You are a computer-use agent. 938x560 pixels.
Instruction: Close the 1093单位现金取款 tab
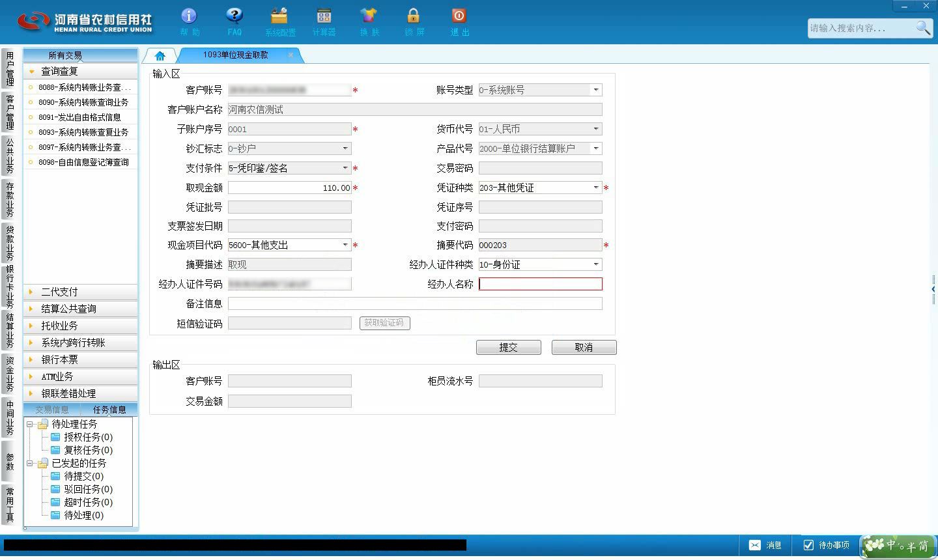291,55
